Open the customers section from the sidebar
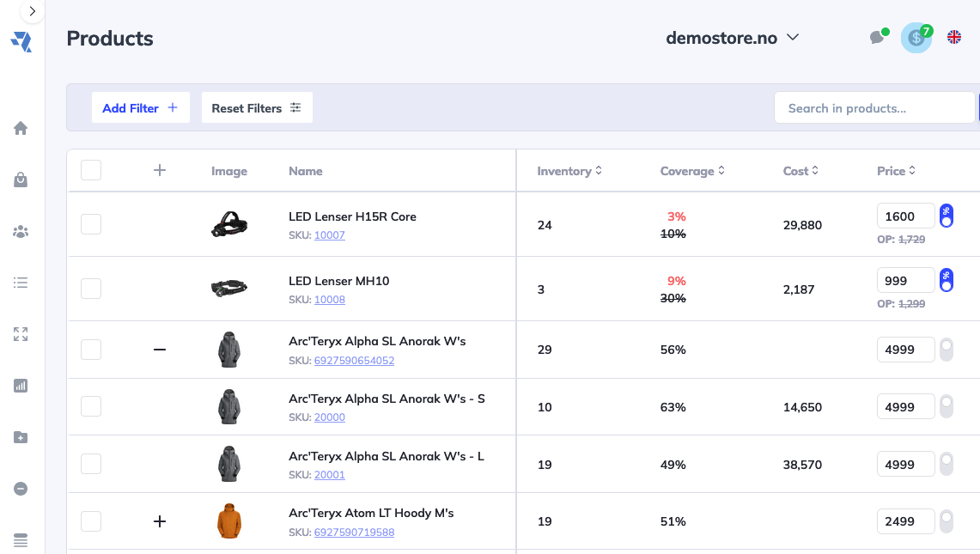This screenshot has height=554, width=980. 20,231
